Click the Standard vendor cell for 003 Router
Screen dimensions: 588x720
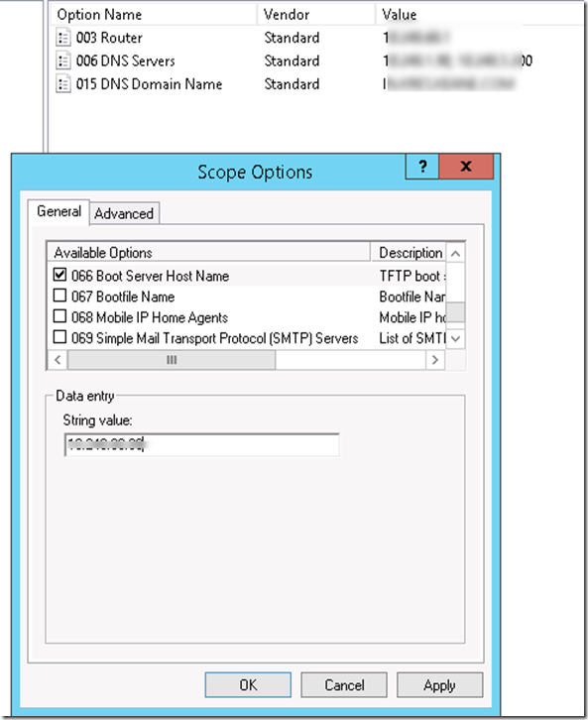coord(292,38)
